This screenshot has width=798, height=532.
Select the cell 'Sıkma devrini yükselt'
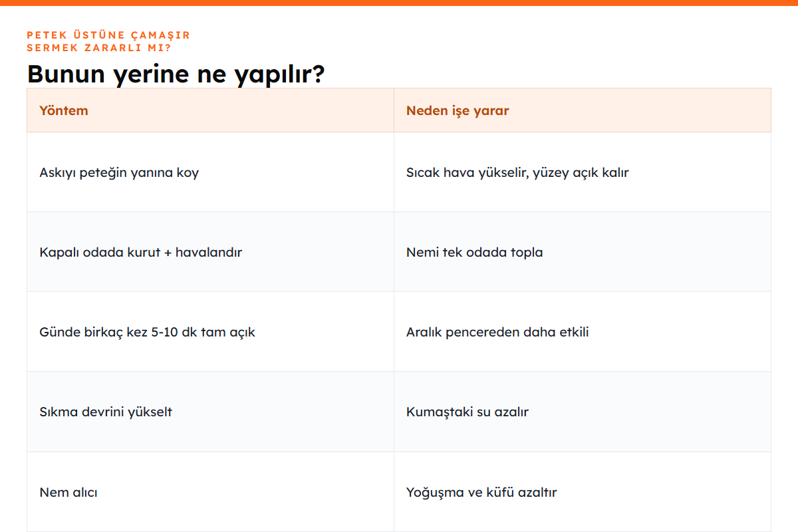(210, 412)
